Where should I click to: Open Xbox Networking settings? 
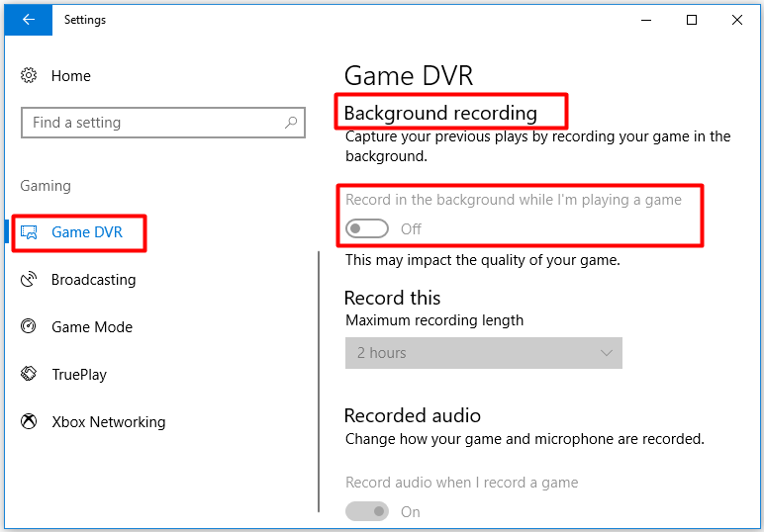[109, 422]
